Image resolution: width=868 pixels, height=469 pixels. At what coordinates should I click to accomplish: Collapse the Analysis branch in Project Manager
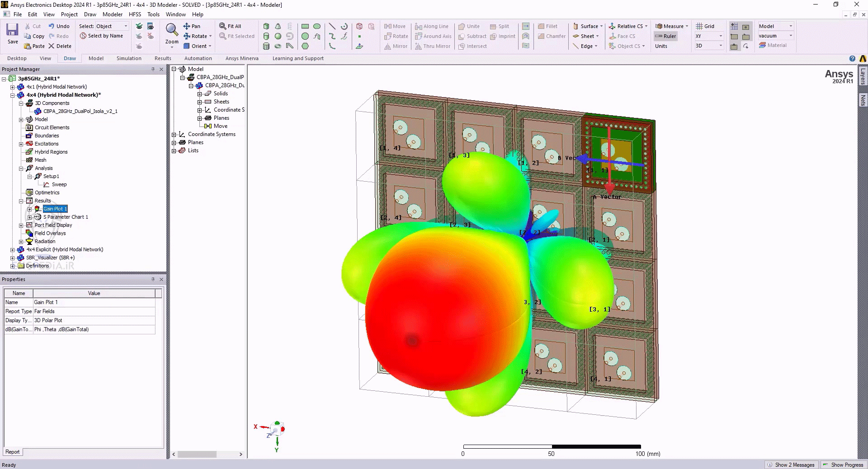(x=21, y=168)
